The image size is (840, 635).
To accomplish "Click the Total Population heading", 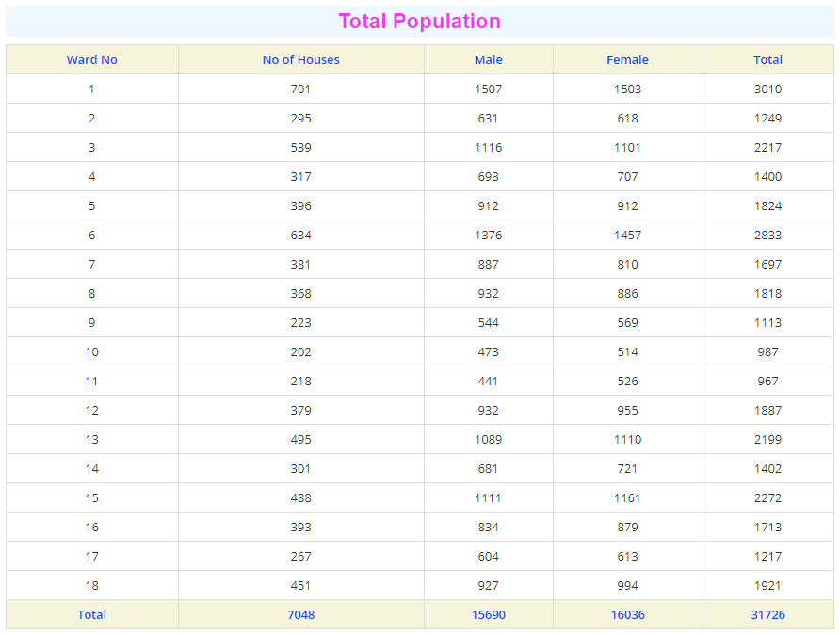I will [419, 22].
